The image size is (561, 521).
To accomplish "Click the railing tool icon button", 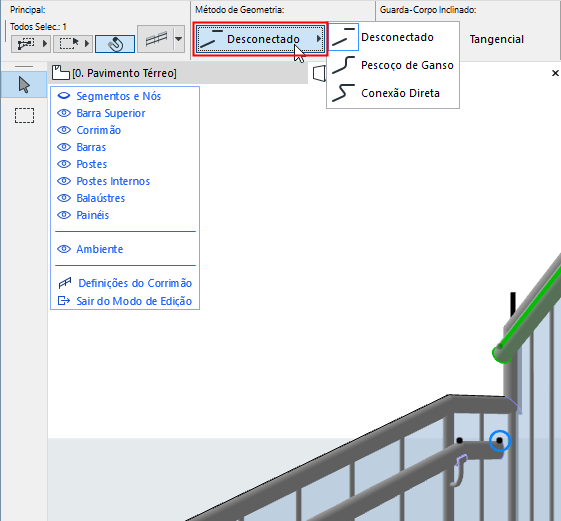I will pos(156,39).
